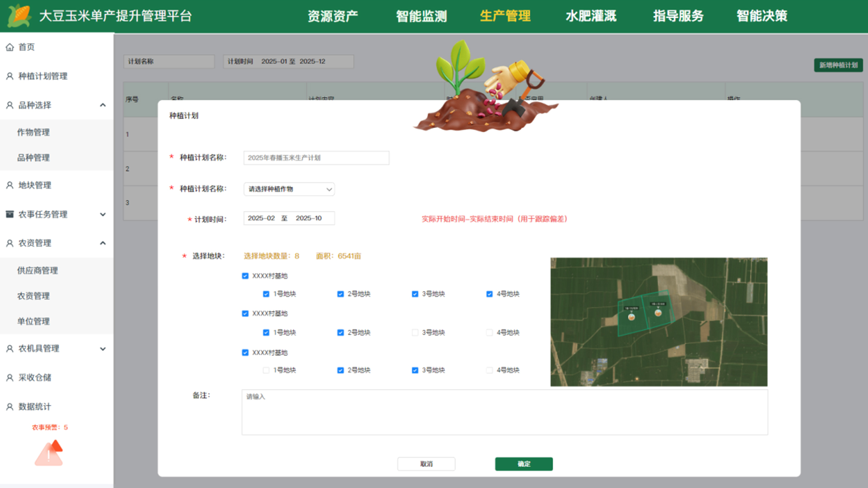
Task: Check 1号地块 in the third base row
Action: click(x=266, y=370)
